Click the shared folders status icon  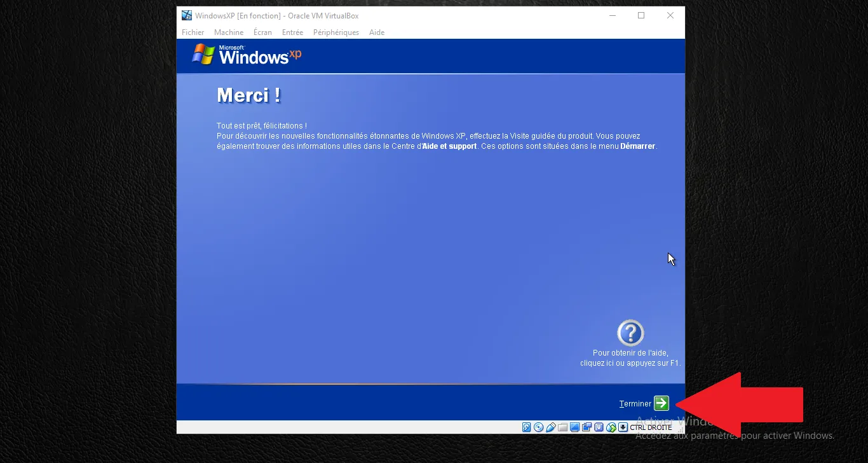(x=562, y=427)
